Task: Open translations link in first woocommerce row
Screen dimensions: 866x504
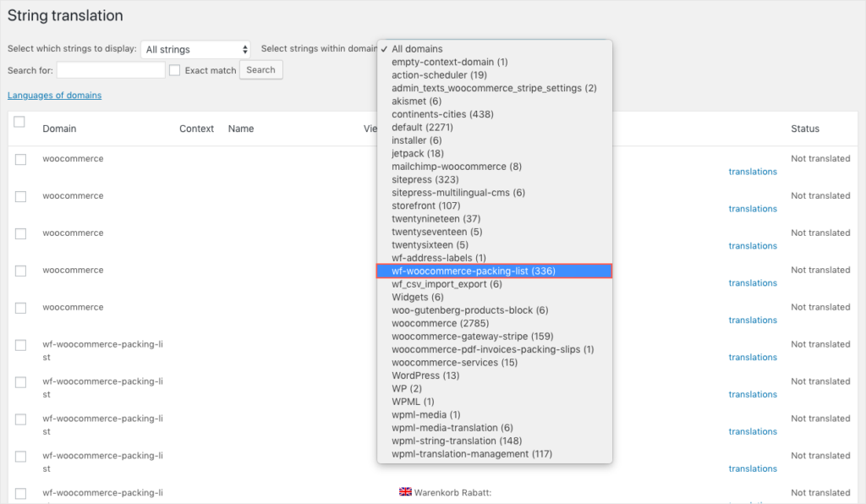Action: pos(752,172)
